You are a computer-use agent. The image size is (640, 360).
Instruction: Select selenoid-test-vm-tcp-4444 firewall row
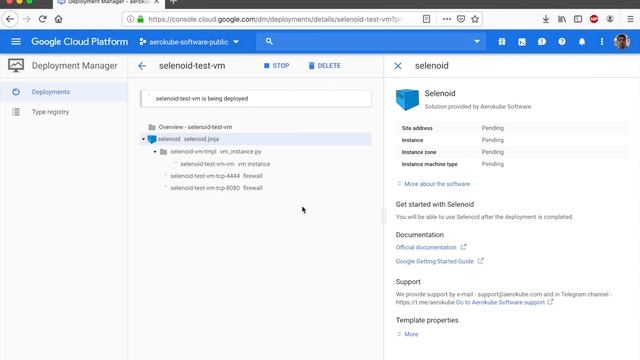click(x=216, y=176)
